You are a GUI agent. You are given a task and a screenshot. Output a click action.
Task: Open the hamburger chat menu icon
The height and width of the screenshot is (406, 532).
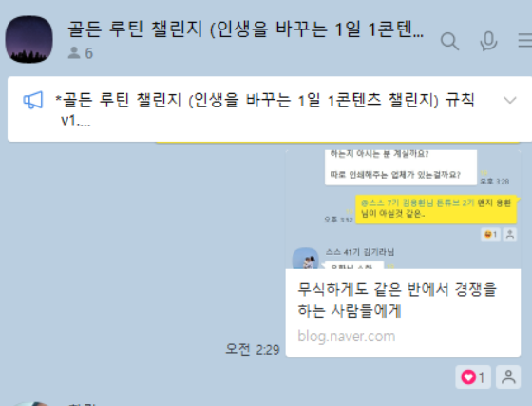525,41
